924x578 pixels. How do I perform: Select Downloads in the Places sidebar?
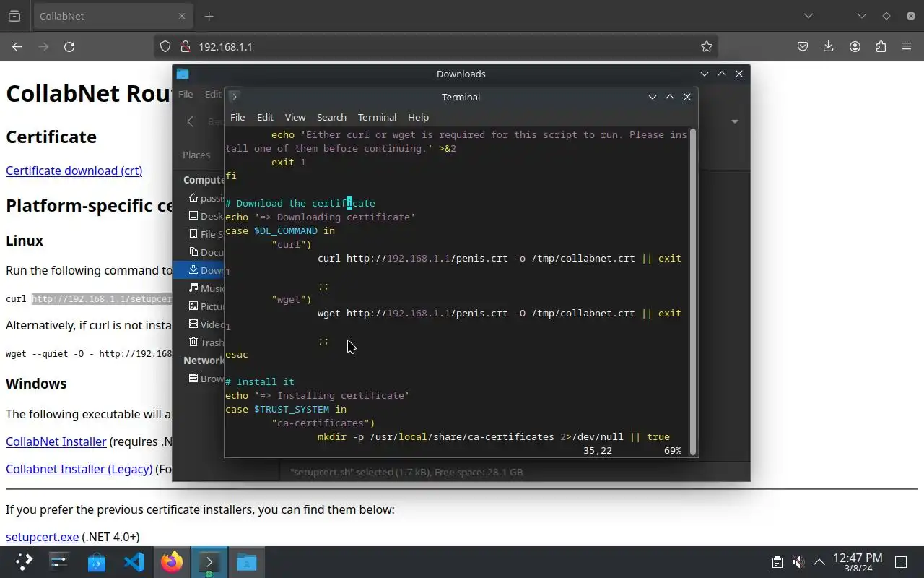pyautogui.click(x=199, y=270)
